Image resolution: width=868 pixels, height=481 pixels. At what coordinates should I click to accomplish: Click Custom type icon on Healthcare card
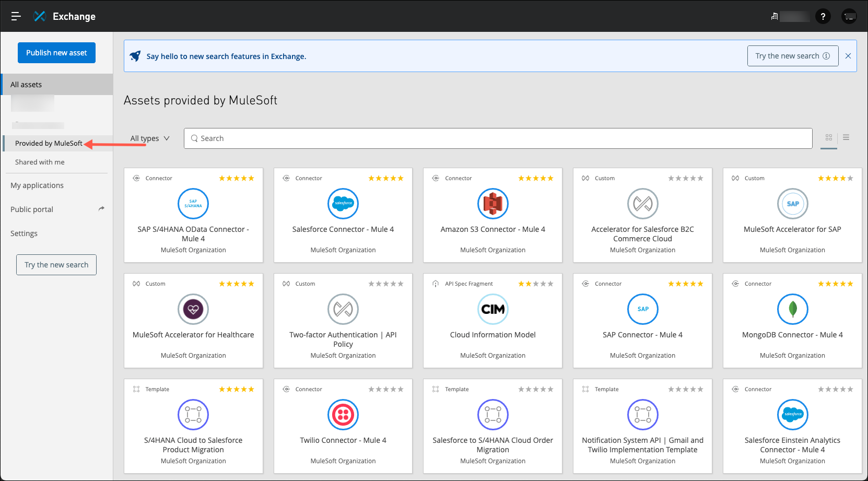tap(136, 284)
